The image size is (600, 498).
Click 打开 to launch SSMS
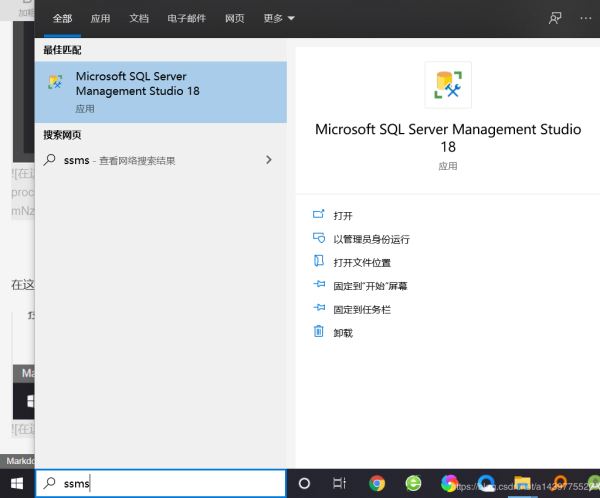tap(342, 216)
